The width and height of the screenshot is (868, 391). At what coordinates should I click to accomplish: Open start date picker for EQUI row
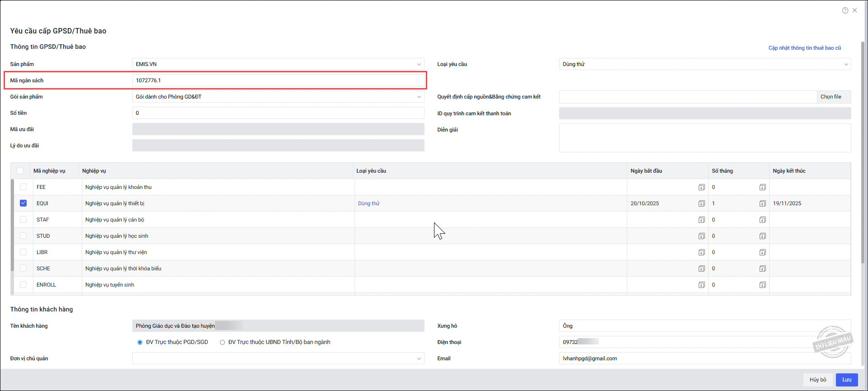click(x=701, y=203)
